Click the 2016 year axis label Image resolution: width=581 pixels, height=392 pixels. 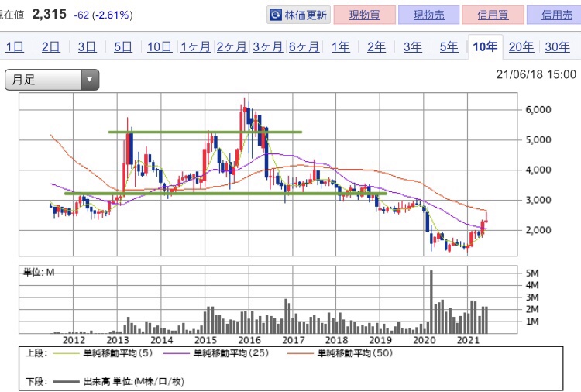(249, 340)
